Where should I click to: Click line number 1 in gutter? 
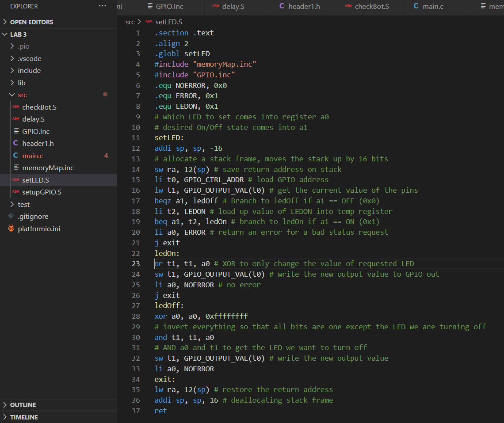tap(138, 33)
